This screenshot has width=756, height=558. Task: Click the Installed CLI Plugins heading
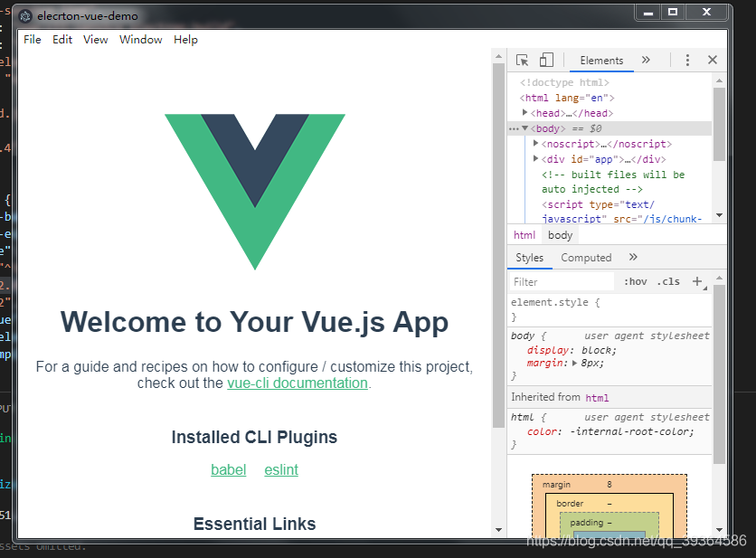(x=255, y=437)
